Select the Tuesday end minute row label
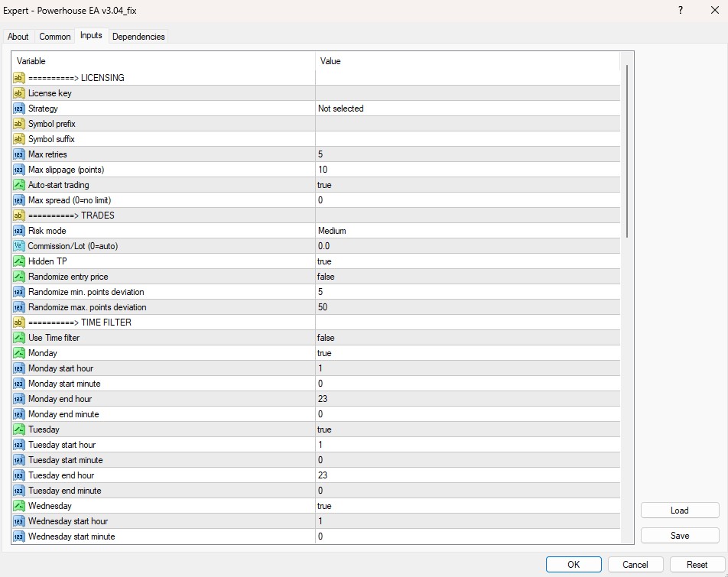The height and width of the screenshot is (577, 728). [64, 491]
